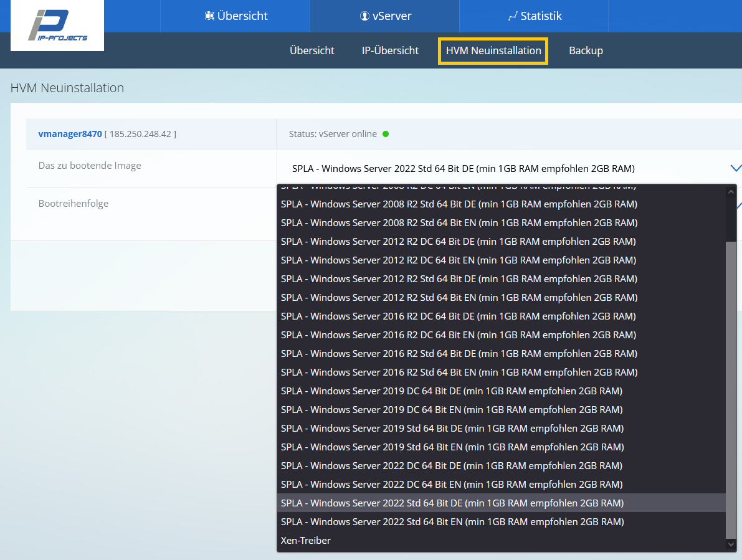Click the vServer icon in top bar
This screenshot has width=742, height=560.
tap(364, 16)
